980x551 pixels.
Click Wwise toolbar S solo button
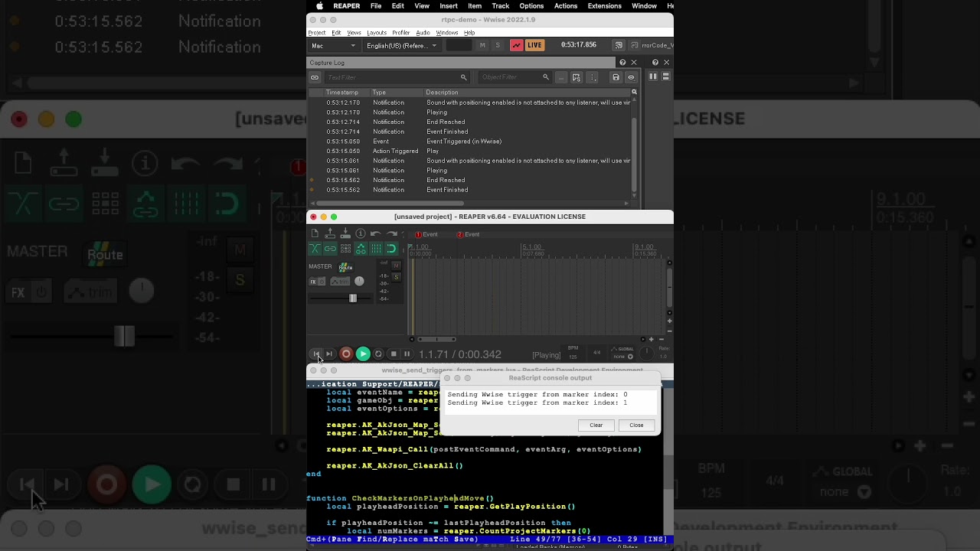coord(498,45)
